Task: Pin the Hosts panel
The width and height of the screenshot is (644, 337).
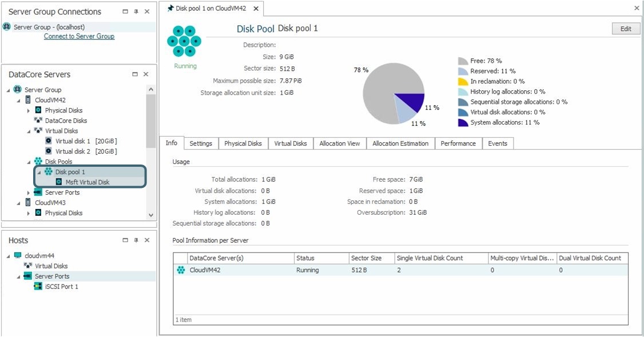Action: (136, 240)
